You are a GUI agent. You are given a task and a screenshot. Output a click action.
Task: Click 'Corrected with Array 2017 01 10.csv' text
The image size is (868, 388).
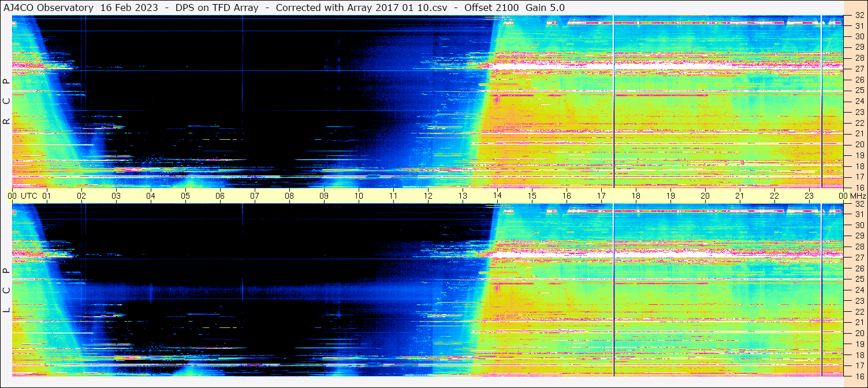coord(362,8)
